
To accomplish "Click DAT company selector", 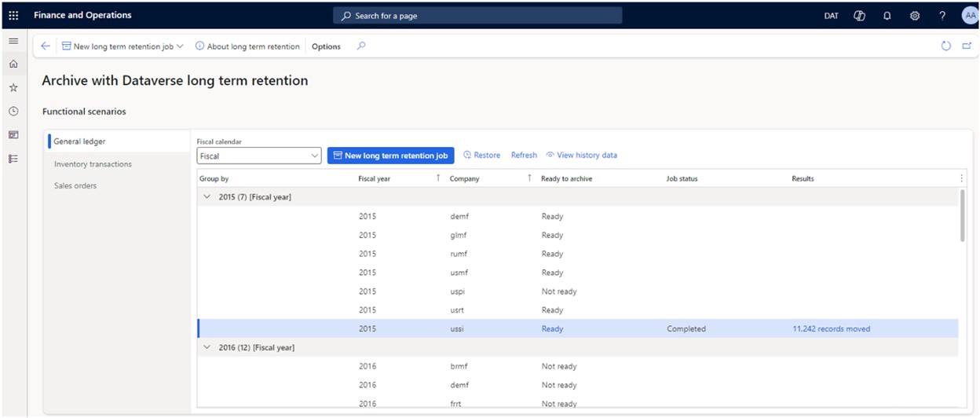I will click(831, 16).
